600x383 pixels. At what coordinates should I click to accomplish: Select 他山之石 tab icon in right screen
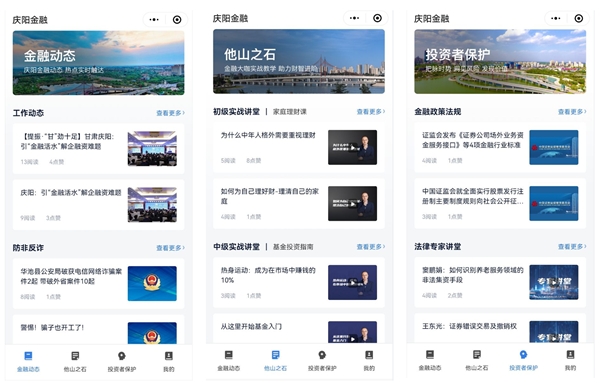coord(477,355)
